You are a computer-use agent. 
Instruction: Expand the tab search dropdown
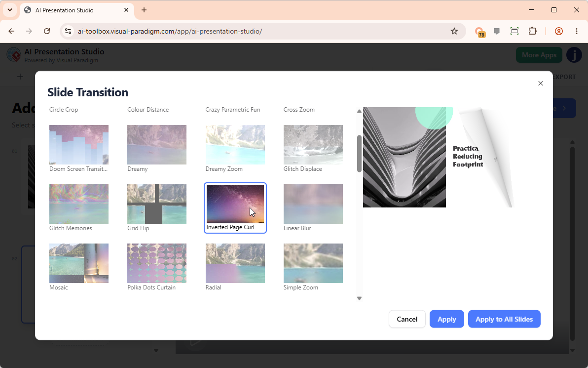pyautogui.click(x=10, y=10)
